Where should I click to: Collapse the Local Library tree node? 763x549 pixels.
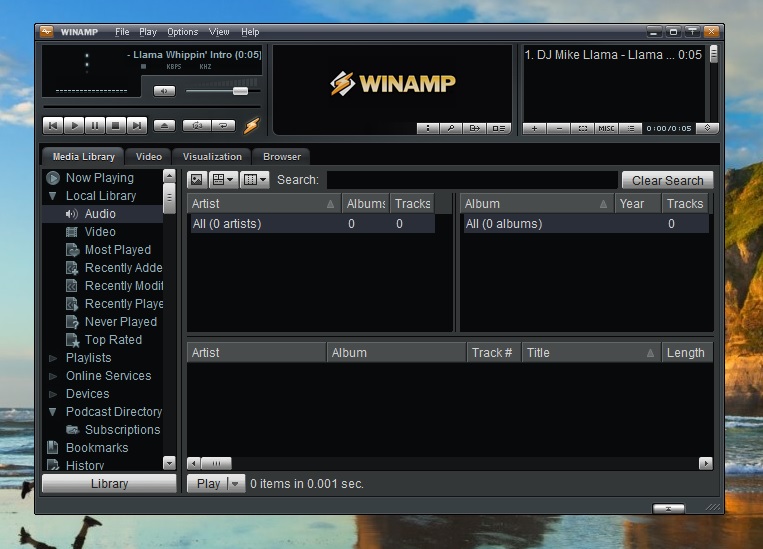click(x=53, y=196)
